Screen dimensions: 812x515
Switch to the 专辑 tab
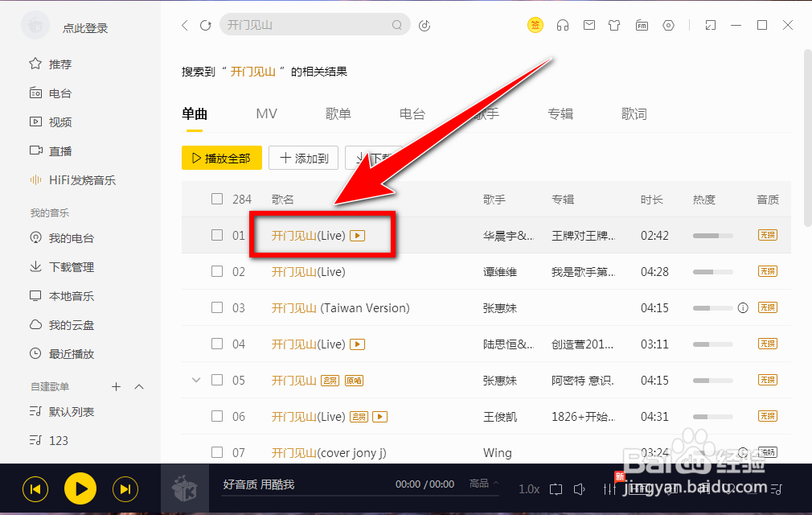click(x=560, y=114)
